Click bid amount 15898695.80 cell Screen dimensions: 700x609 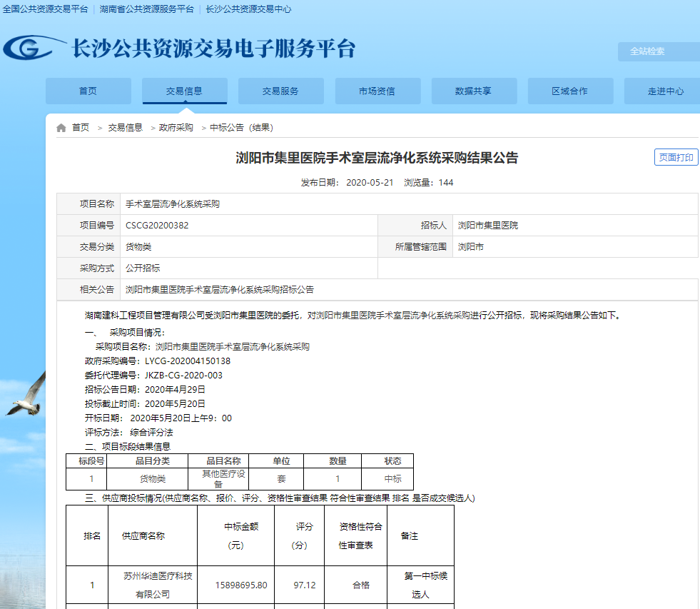click(x=235, y=585)
